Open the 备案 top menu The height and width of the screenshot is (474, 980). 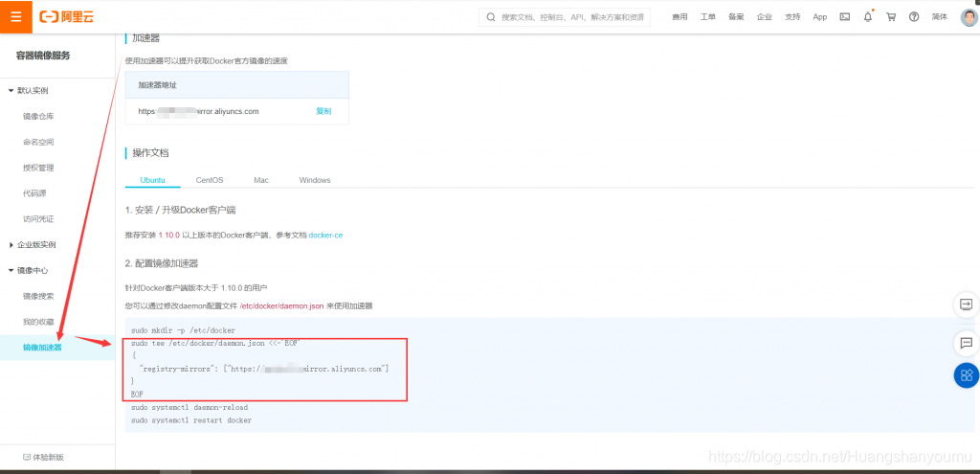point(736,17)
